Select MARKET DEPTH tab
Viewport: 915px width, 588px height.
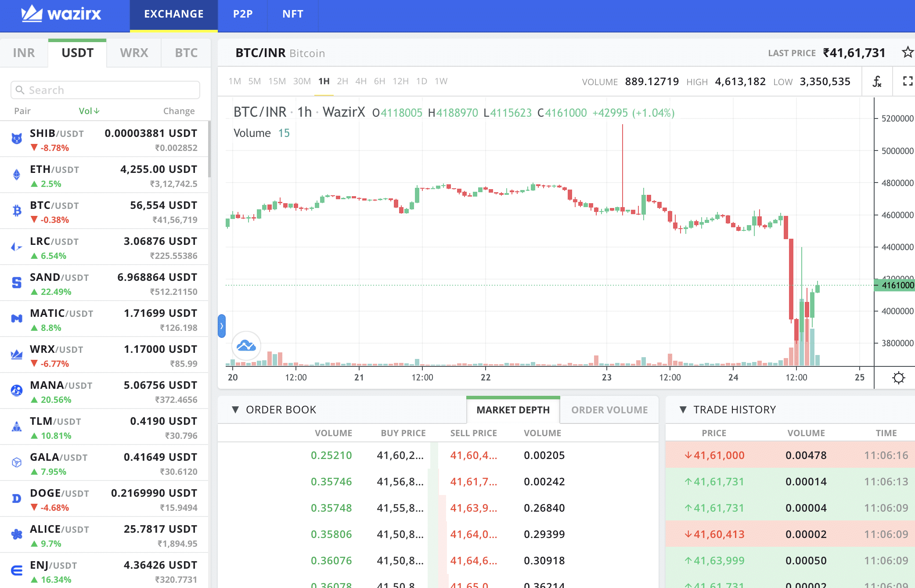point(513,410)
